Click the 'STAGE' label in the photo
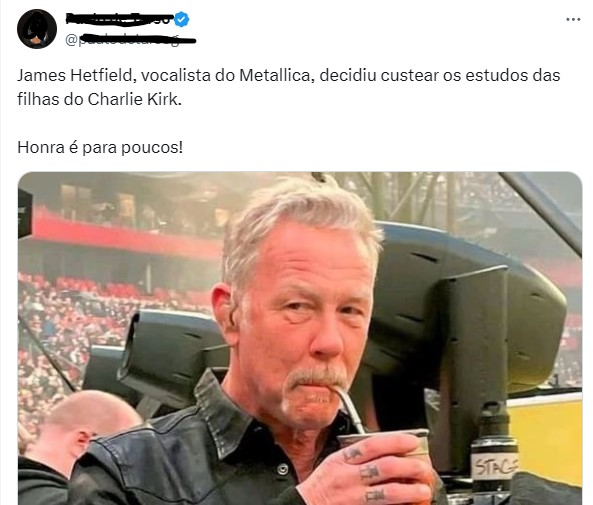This screenshot has width=593, height=505. point(495,466)
